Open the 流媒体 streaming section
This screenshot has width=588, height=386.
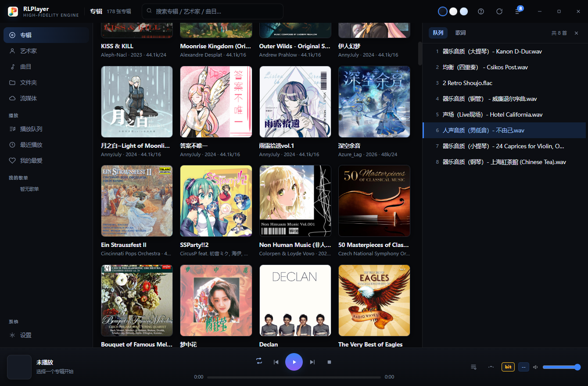pyautogui.click(x=46, y=98)
